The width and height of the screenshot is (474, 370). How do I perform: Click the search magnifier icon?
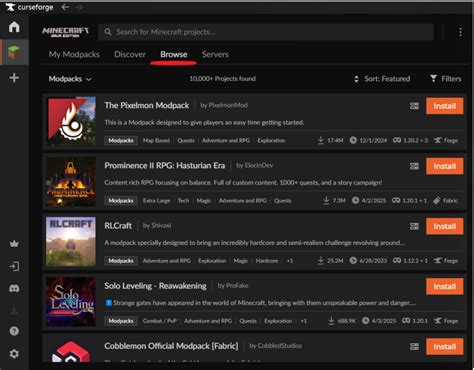[108, 32]
